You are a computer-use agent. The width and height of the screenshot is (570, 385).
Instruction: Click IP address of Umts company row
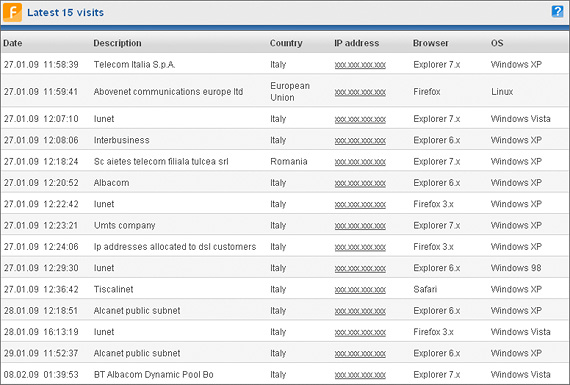tap(360, 226)
